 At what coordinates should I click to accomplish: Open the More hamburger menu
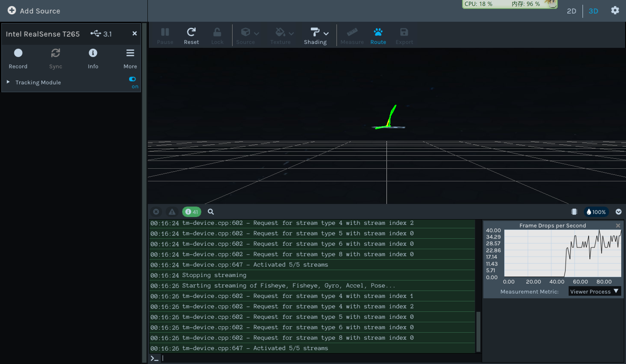pos(130,53)
